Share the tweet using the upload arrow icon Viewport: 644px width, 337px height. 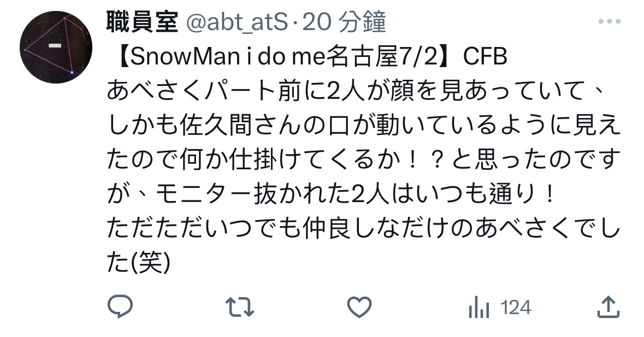[608, 306]
